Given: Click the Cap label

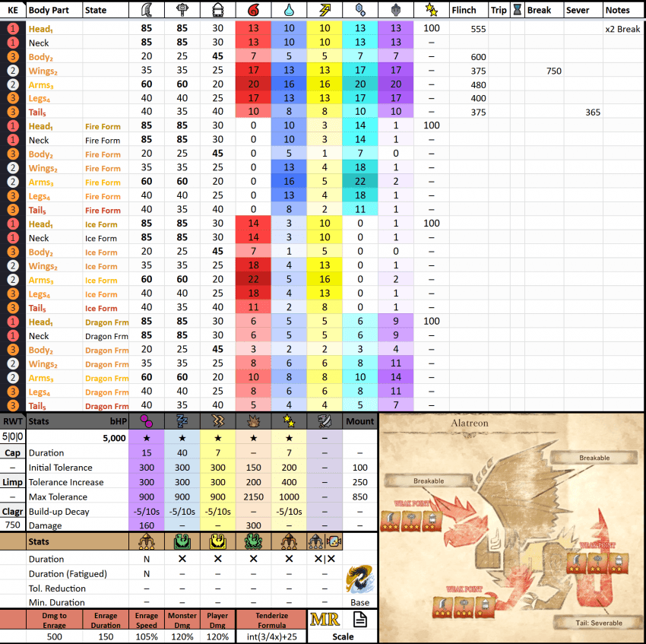Looking at the screenshot, I should click(x=13, y=452).
